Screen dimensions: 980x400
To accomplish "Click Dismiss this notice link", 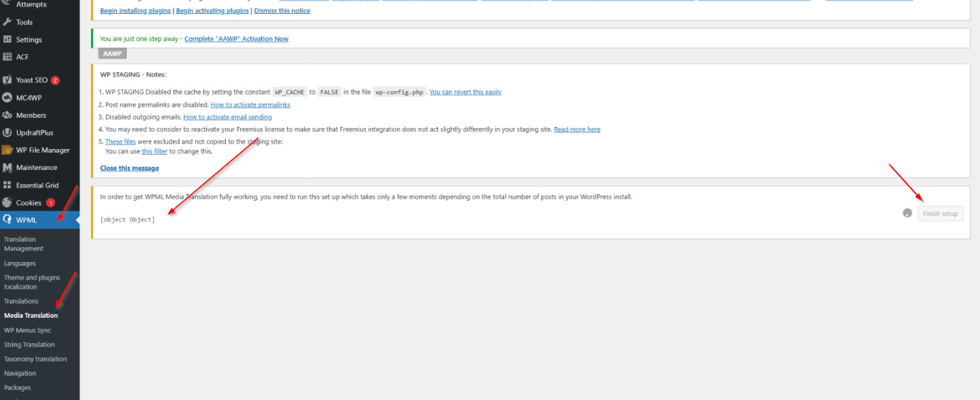I will tap(282, 10).
